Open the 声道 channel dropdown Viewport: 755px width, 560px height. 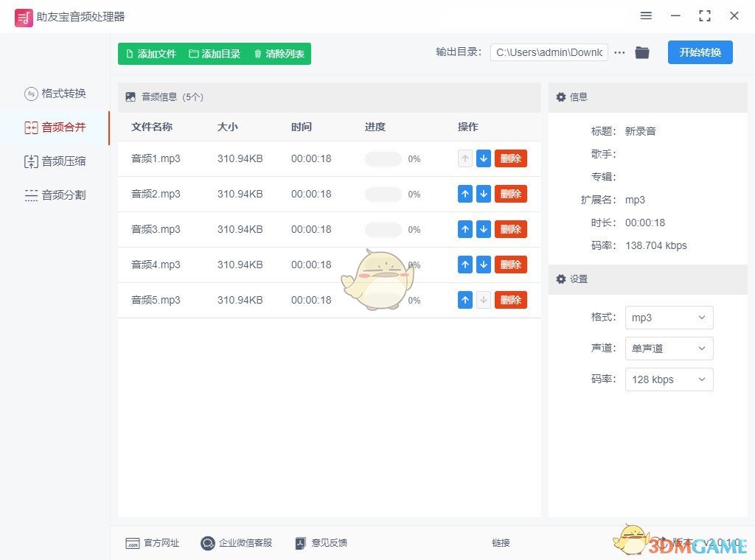point(668,349)
